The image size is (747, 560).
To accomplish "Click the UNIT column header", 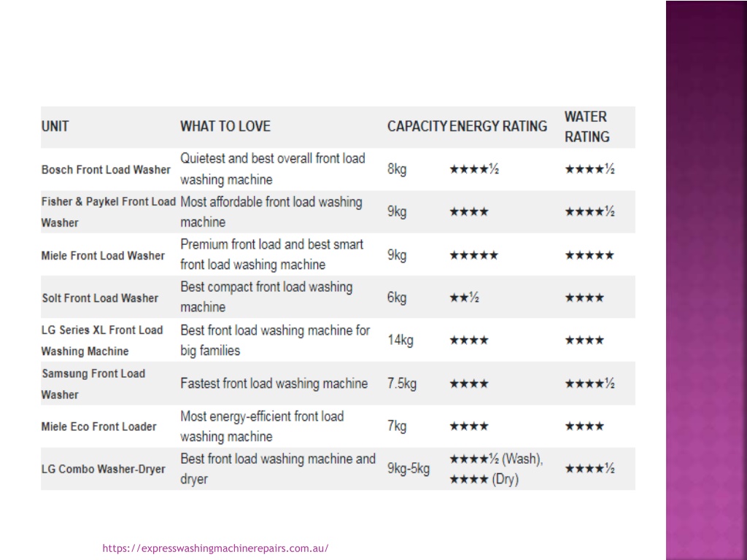I will pyautogui.click(x=55, y=126).
